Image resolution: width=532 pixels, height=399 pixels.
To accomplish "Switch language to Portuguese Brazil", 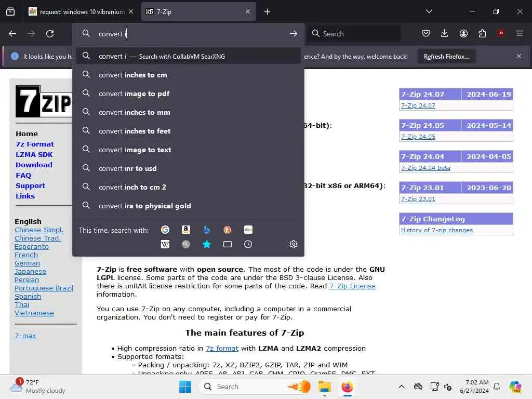I will pyautogui.click(x=44, y=288).
